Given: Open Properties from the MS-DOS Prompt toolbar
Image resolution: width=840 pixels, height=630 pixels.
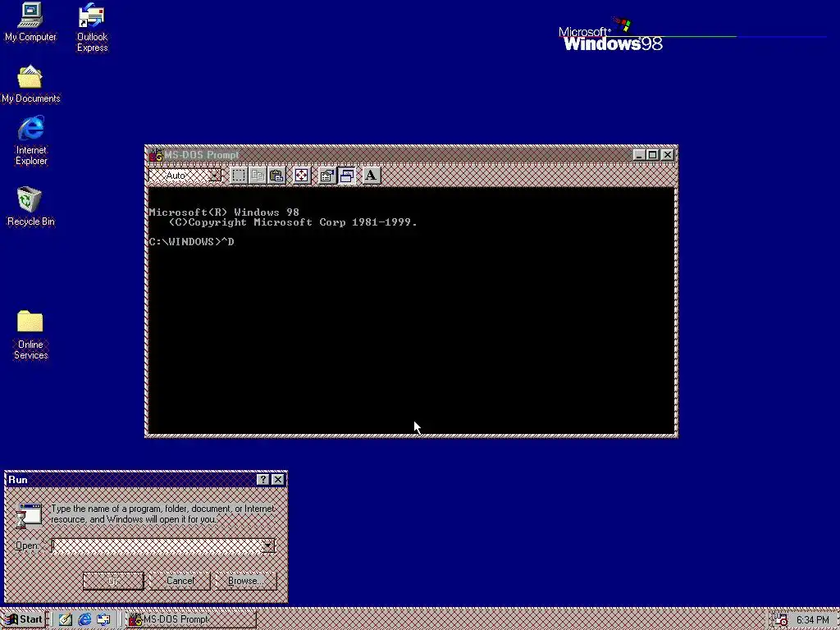Looking at the screenshot, I should tap(326, 176).
